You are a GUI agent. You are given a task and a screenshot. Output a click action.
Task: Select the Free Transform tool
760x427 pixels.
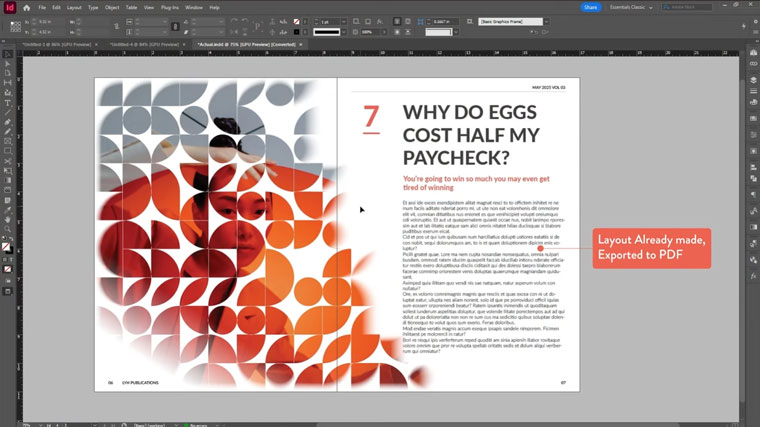click(8, 171)
